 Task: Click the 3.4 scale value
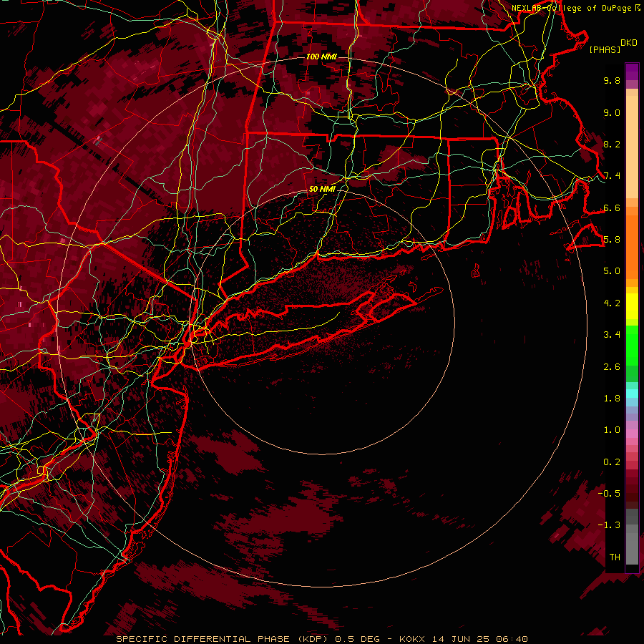612,335
